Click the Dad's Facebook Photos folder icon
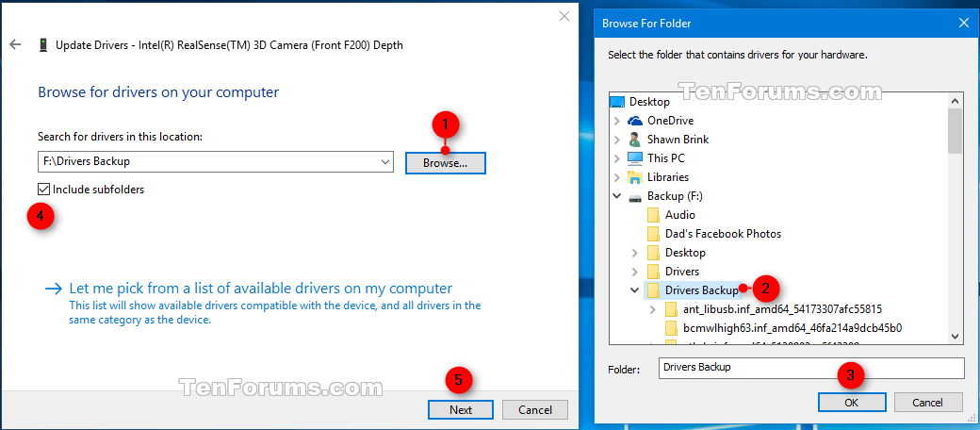 click(x=653, y=234)
